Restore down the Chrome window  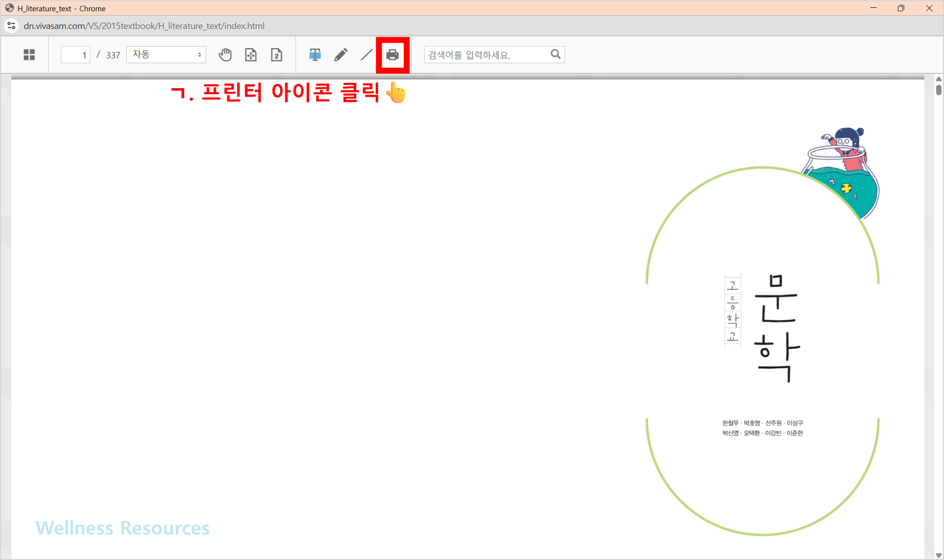[901, 8]
